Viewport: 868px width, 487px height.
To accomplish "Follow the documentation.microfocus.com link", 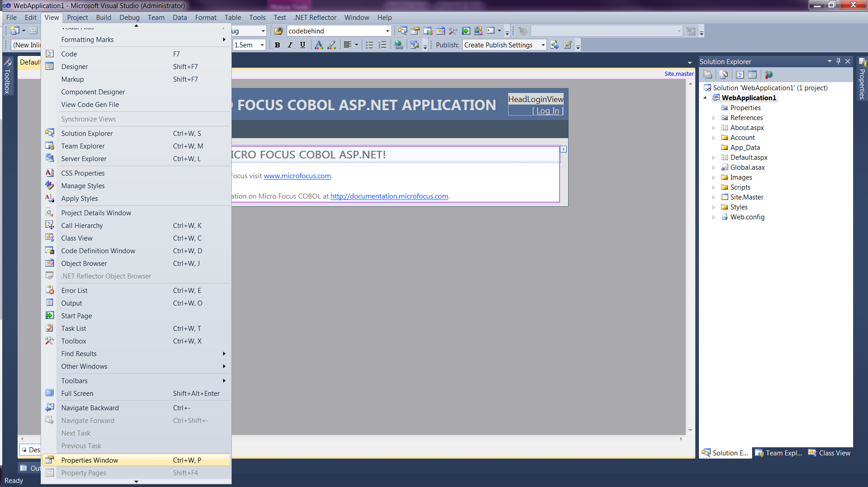I will 389,196.
